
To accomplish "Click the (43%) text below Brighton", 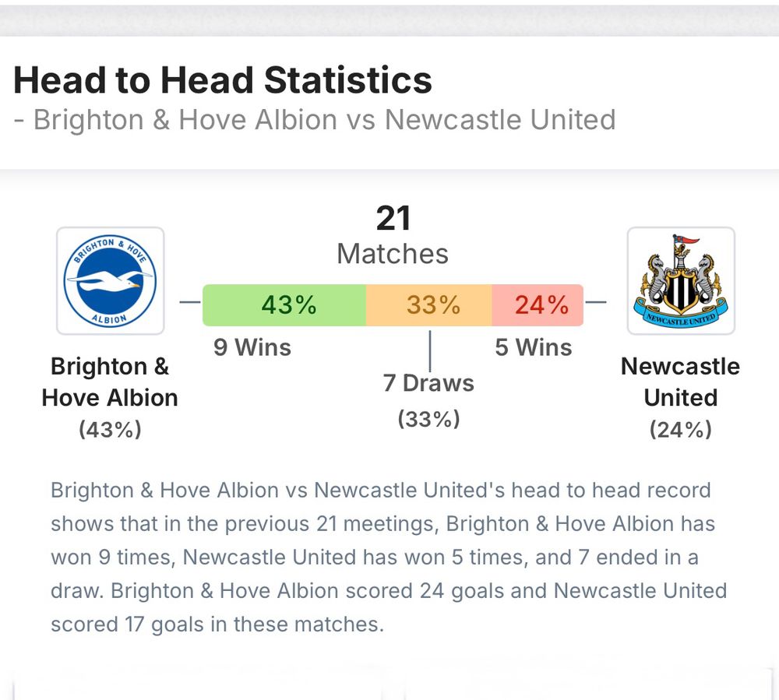I will (110, 429).
